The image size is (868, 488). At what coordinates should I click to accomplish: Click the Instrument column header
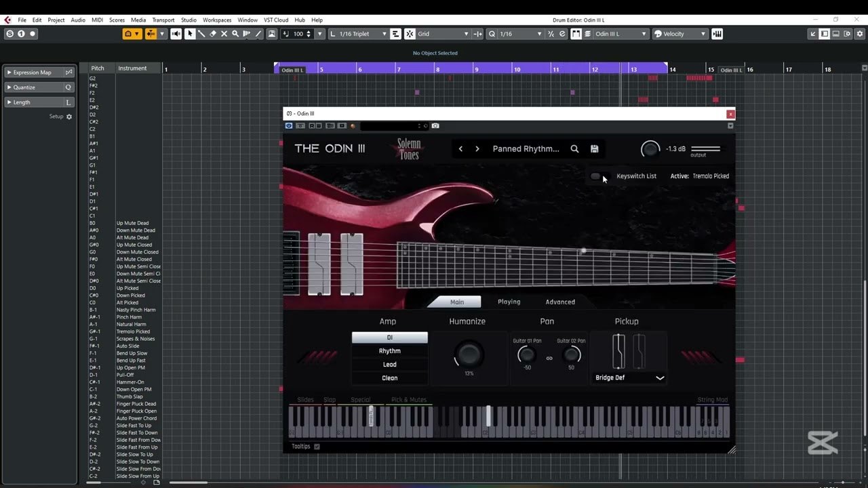point(132,68)
